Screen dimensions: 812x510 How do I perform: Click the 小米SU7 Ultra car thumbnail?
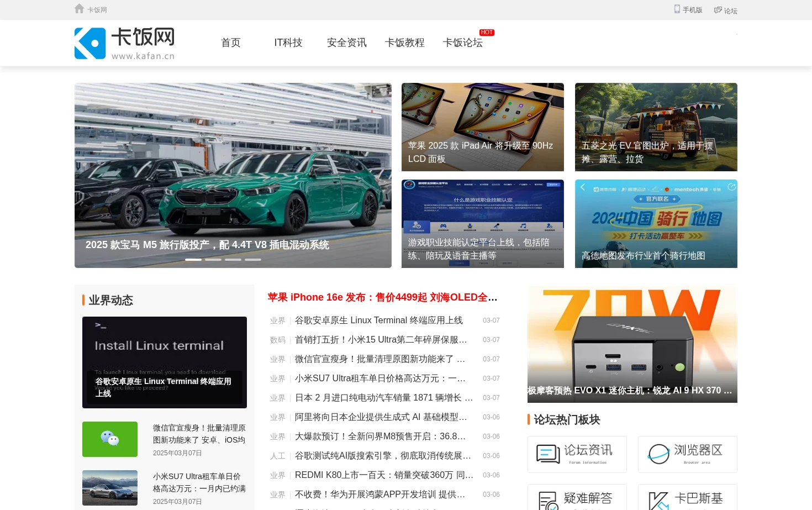click(110, 488)
